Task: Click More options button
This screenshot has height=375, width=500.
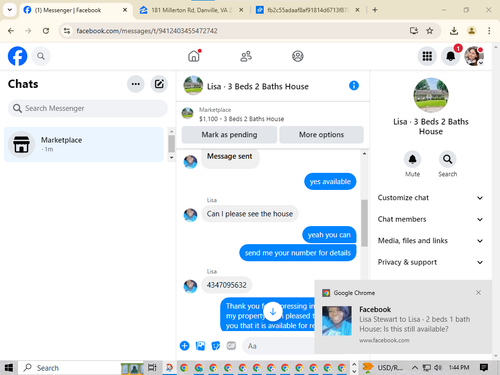Action: tap(321, 135)
